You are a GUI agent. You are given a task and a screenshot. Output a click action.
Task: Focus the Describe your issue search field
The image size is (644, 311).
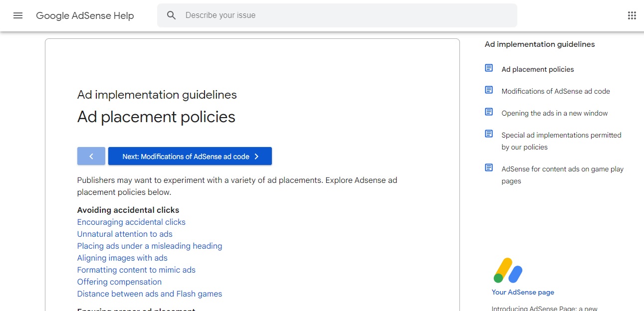pyautogui.click(x=337, y=15)
